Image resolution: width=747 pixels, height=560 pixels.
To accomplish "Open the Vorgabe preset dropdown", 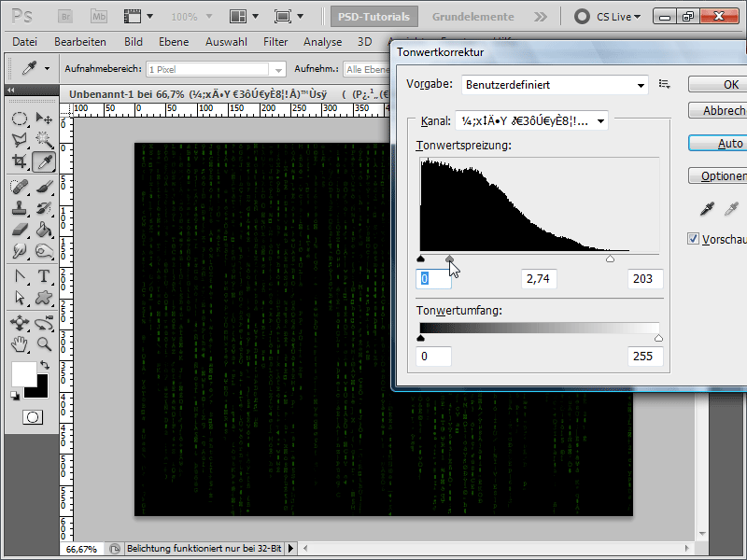I will pos(555,85).
